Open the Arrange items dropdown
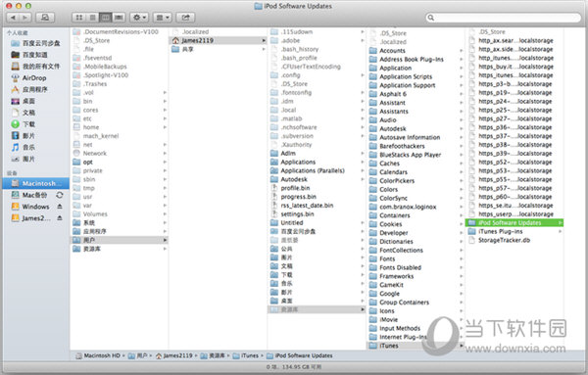The image size is (588, 375). [x=163, y=18]
